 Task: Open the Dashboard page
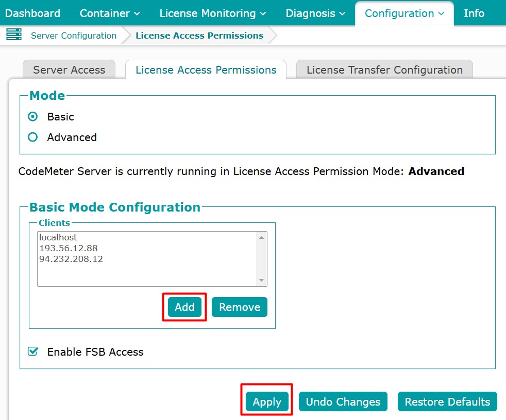point(32,13)
